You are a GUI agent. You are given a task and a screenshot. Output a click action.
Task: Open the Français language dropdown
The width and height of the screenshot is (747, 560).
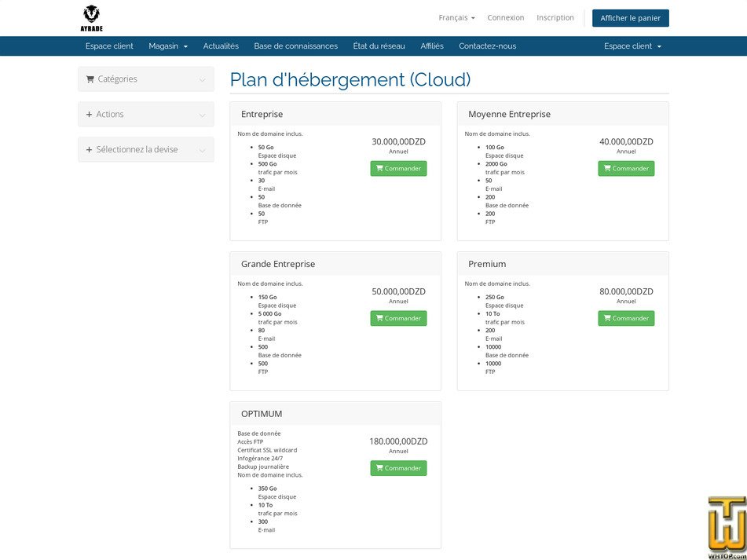pos(456,17)
